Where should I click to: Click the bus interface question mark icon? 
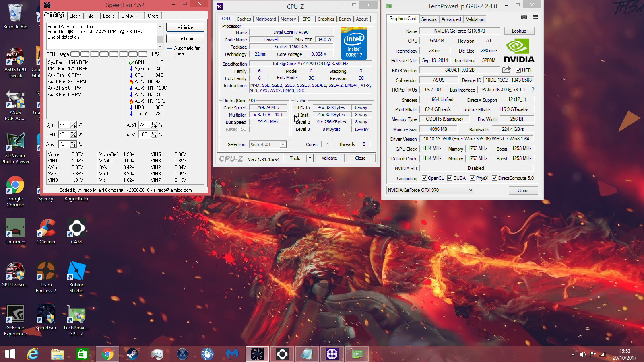(x=533, y=90)
